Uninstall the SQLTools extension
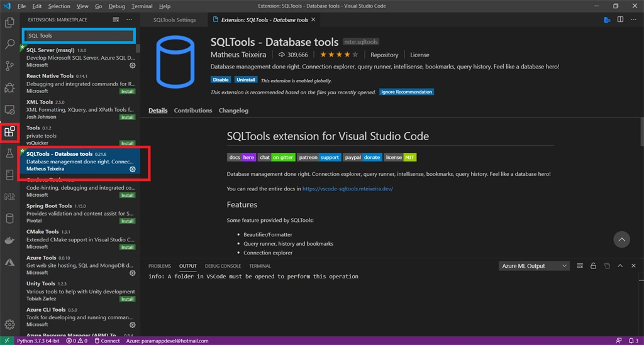Image resolution: width=644 pixels, height=345 pixels. 246,80
